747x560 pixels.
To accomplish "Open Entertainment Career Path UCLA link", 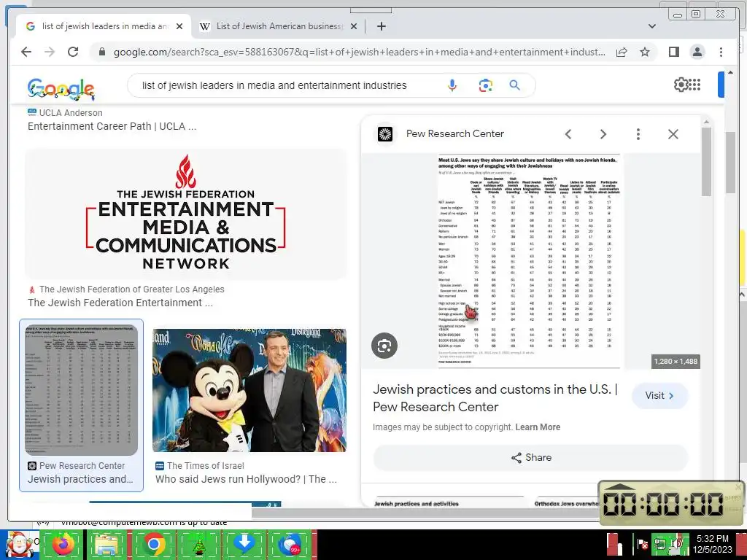I will pyautogui.click(x=112, y=127).
